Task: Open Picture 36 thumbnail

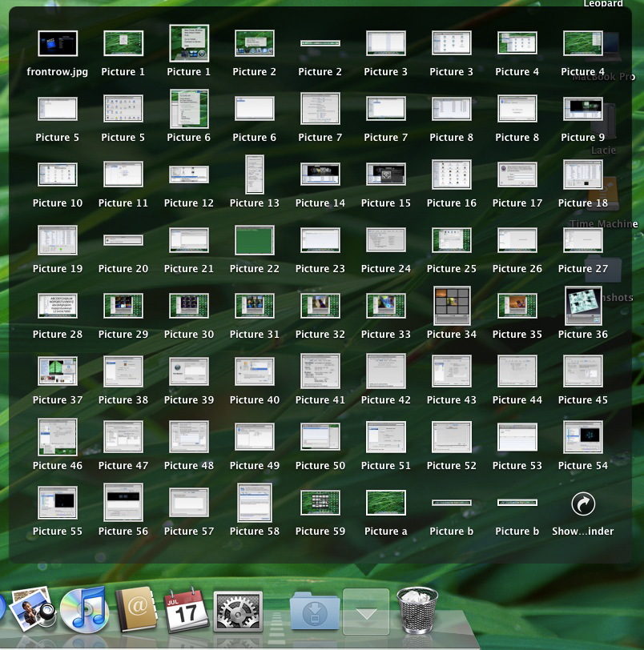Action: 583,306
